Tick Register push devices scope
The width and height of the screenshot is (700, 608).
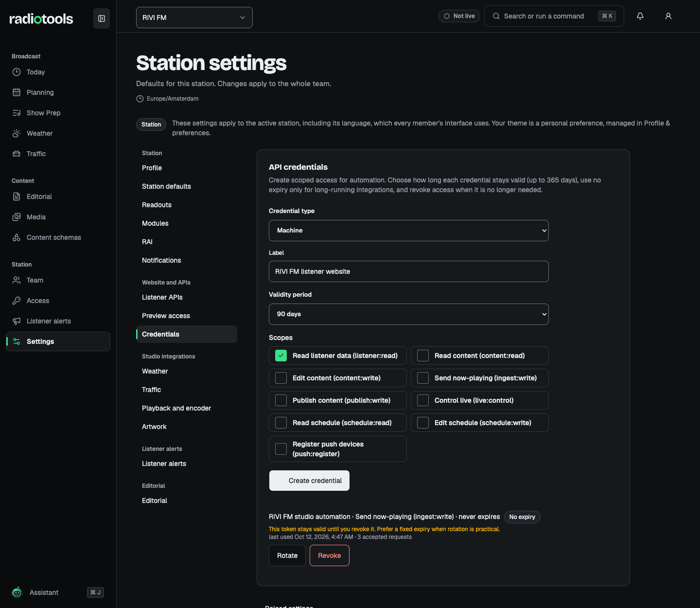pos(281,449)
